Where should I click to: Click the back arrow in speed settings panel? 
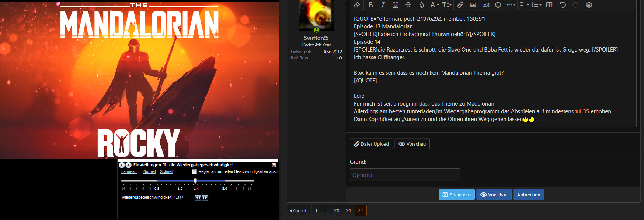coord(122,165)
